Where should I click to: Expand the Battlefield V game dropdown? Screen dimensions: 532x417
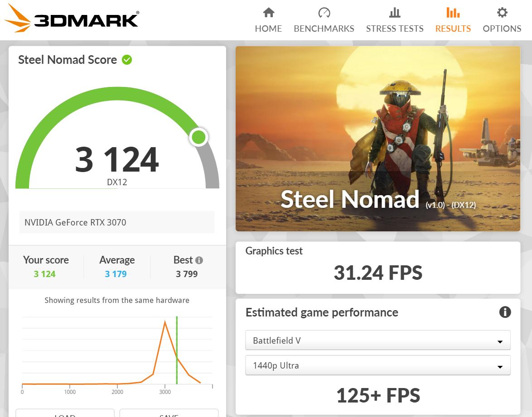tap(377, 340)
